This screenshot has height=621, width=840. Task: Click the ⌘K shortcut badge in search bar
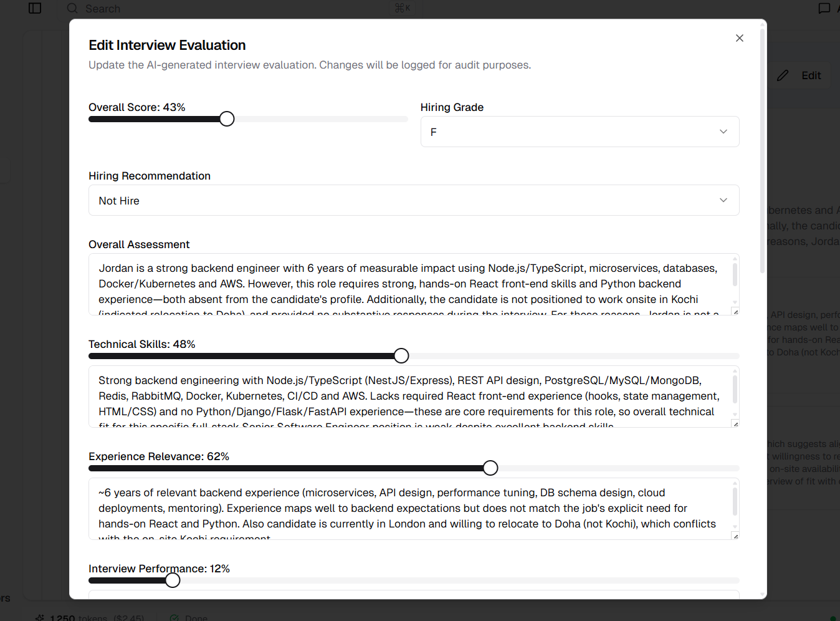tap(402, 7)
